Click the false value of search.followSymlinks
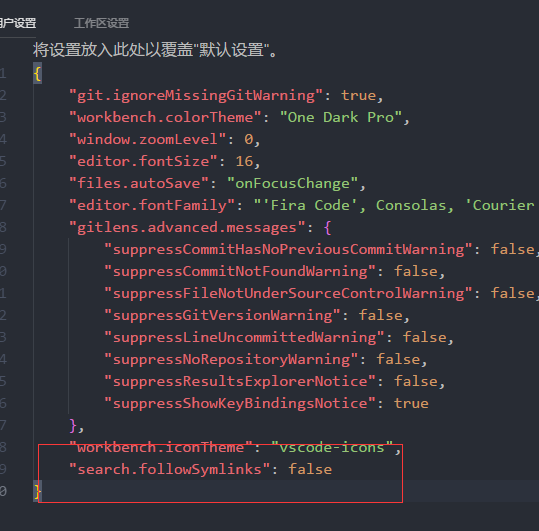 point(310,469)
